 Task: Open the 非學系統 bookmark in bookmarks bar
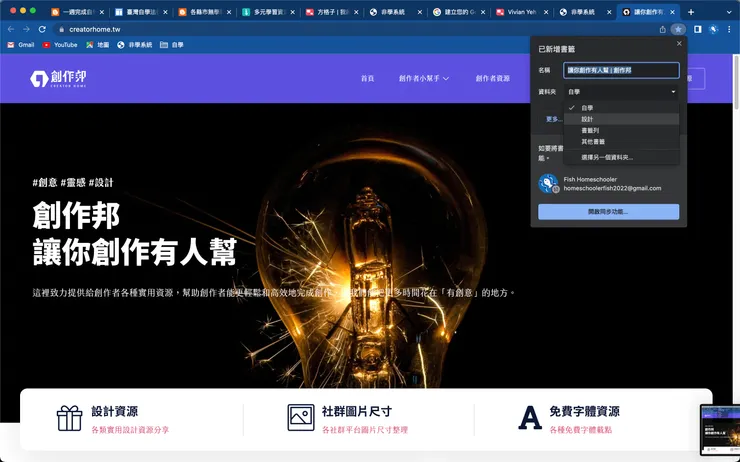click(135, 45)
